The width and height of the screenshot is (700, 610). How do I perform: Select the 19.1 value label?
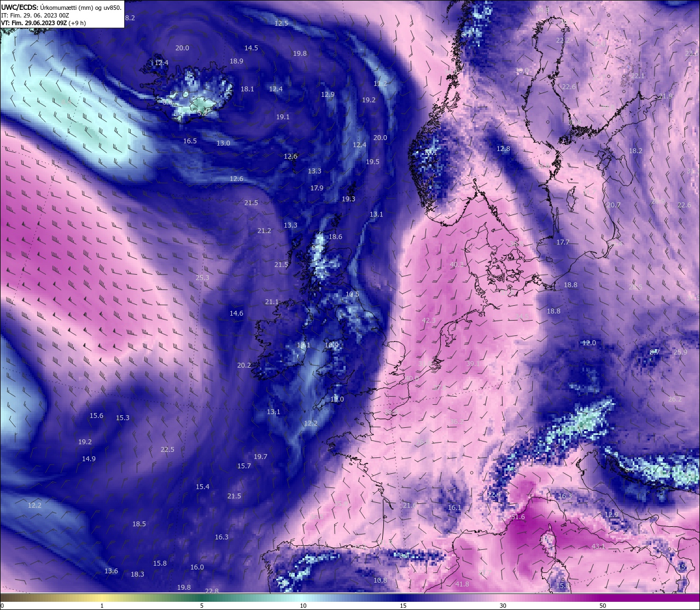283,117
